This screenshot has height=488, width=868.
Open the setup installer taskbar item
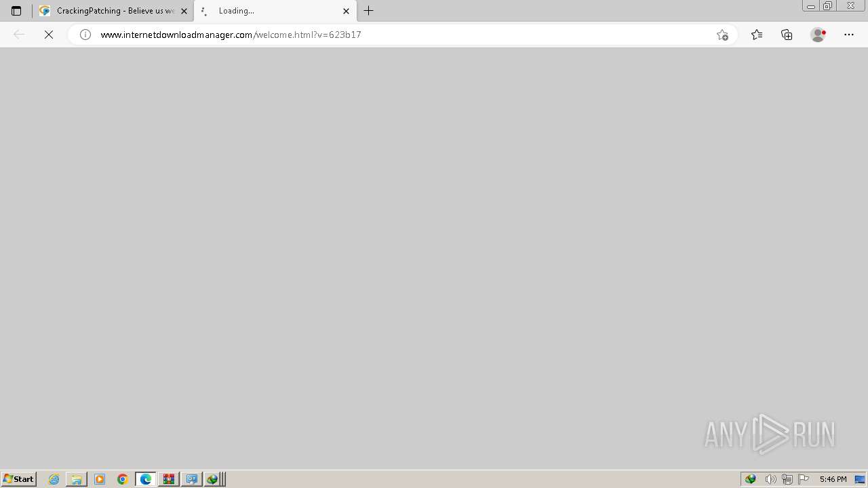pyautogui.click(x=192, y=479)
